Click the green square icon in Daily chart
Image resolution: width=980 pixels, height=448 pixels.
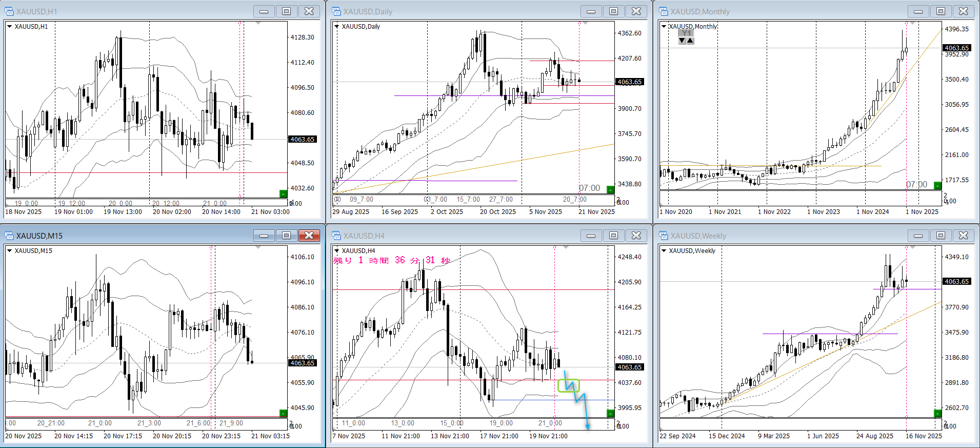click(610, 189)
